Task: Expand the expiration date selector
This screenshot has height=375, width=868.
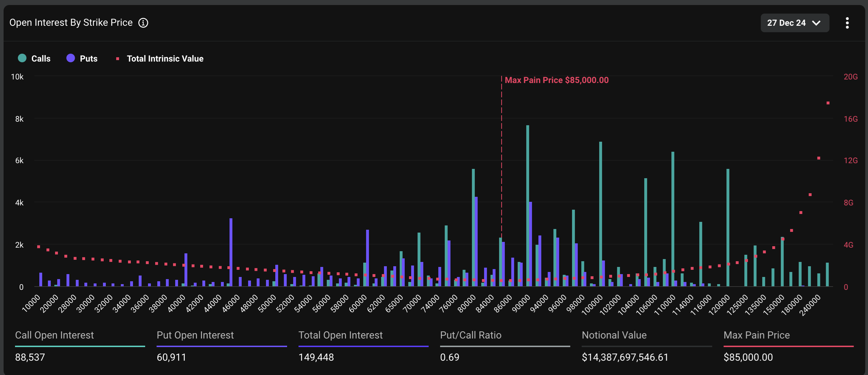Action: click(795, 23)
